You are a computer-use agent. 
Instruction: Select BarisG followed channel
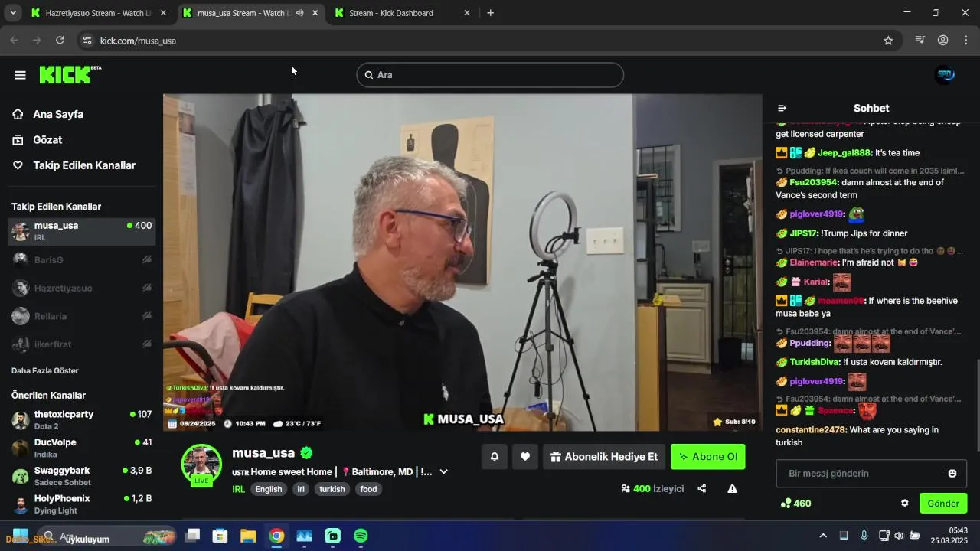coord(81,260)
